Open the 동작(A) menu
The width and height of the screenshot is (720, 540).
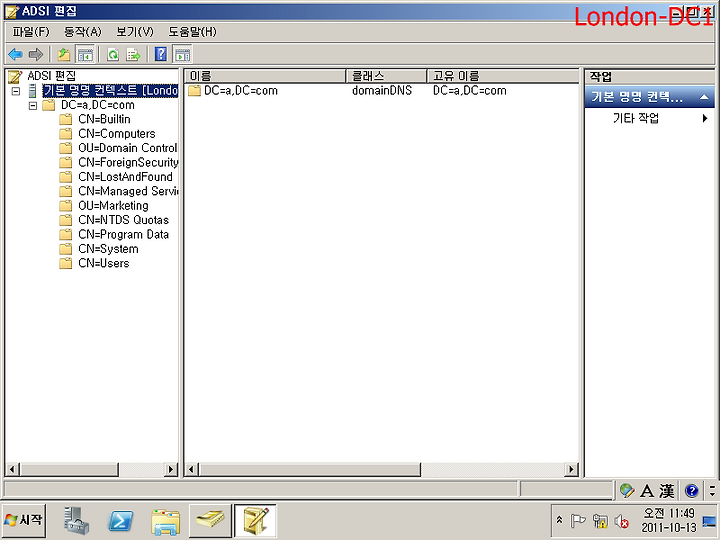pyautogui.click(x=83, y=32)
